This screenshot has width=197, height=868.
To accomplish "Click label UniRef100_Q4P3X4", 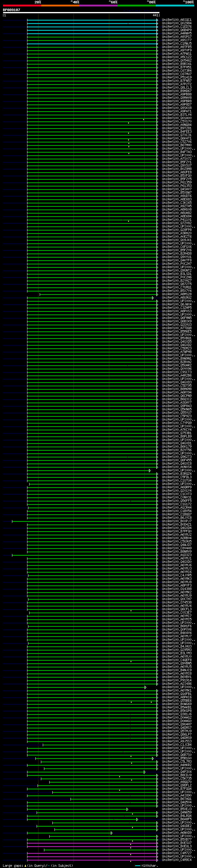I will (176, 772).
